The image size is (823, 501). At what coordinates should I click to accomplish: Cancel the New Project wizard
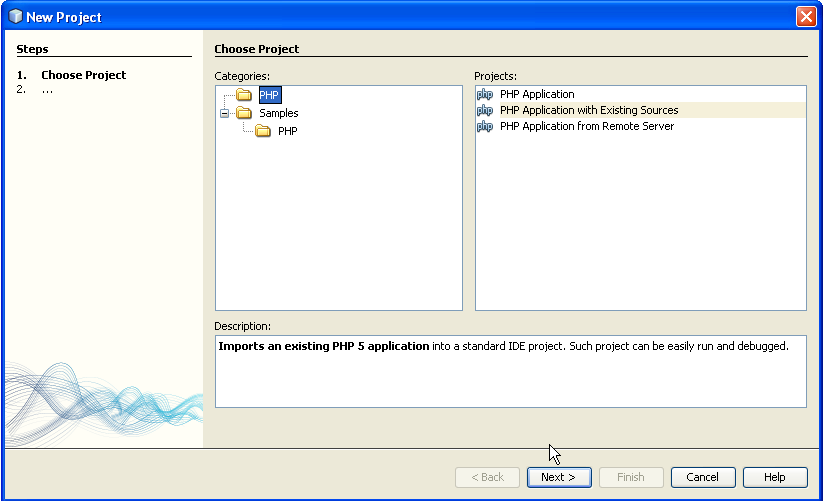click(x=703, y=477)
